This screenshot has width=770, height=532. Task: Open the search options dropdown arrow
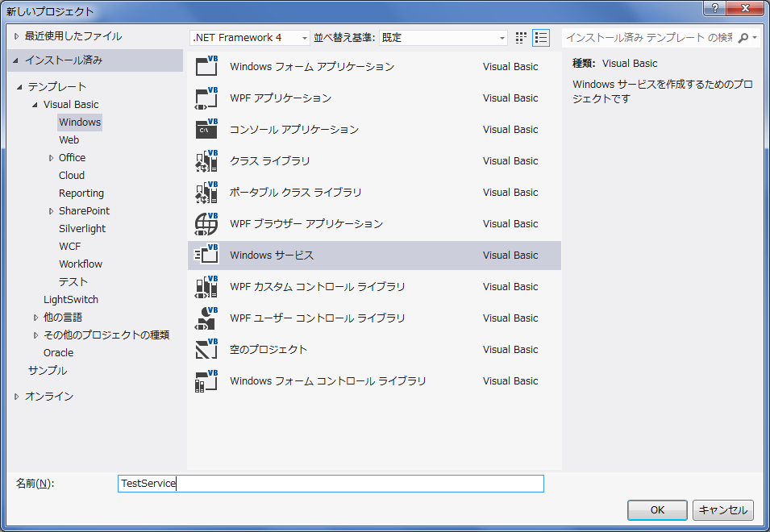755,38
